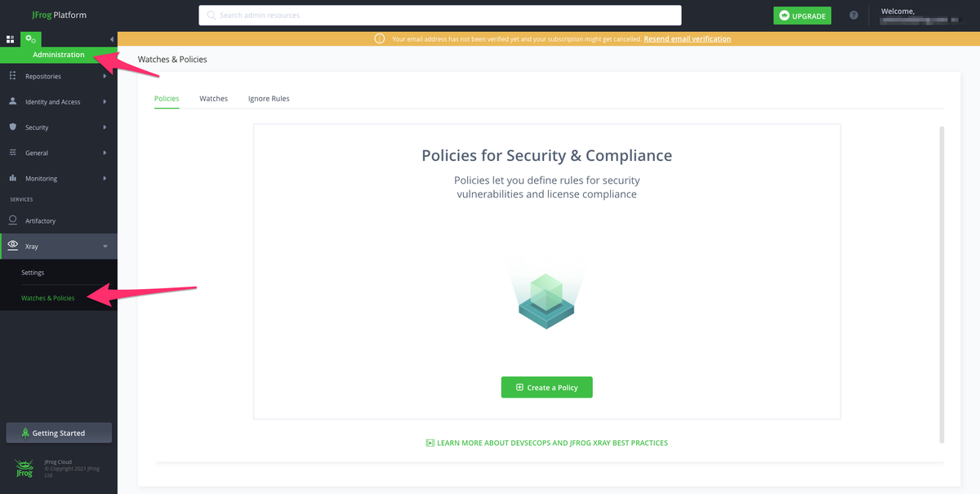Click the Create a Policy button
The image size is (980, 494).
tap(547, 387)
